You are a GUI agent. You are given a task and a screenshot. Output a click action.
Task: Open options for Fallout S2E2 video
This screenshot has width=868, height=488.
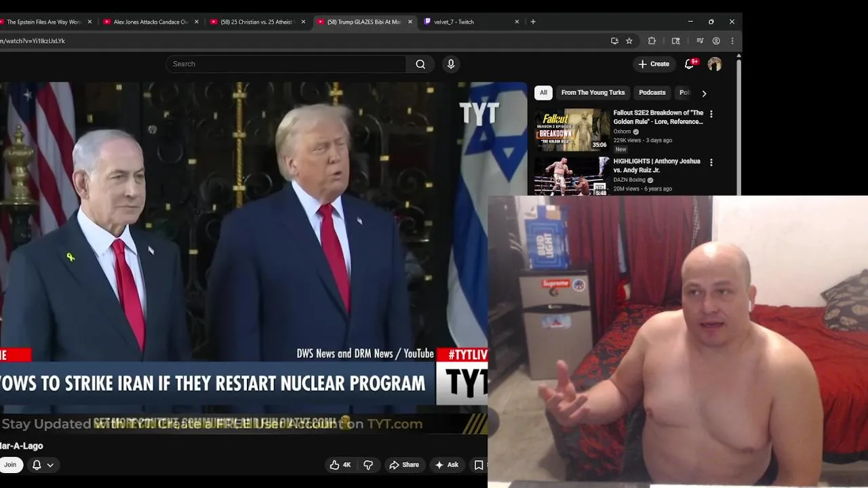coord(711,114)
